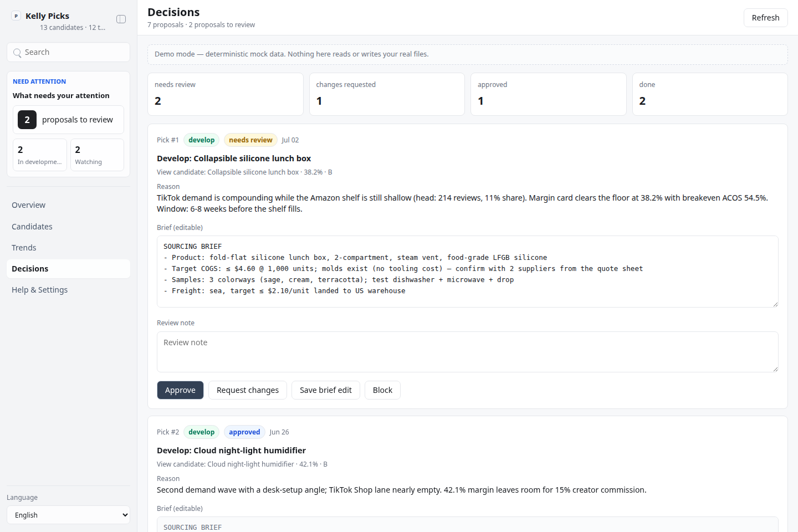Click the resize handle of the brief text area

775,304
